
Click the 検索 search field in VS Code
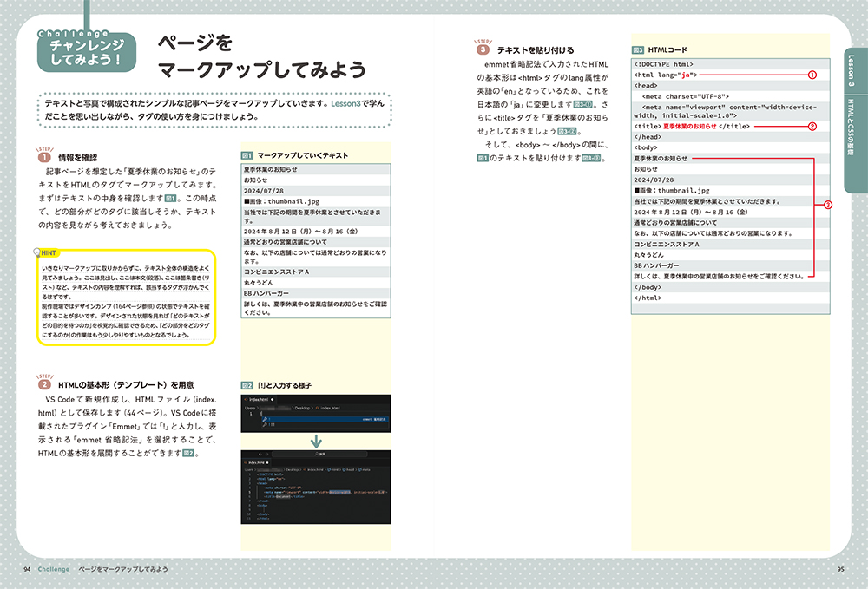coord(321,454)
